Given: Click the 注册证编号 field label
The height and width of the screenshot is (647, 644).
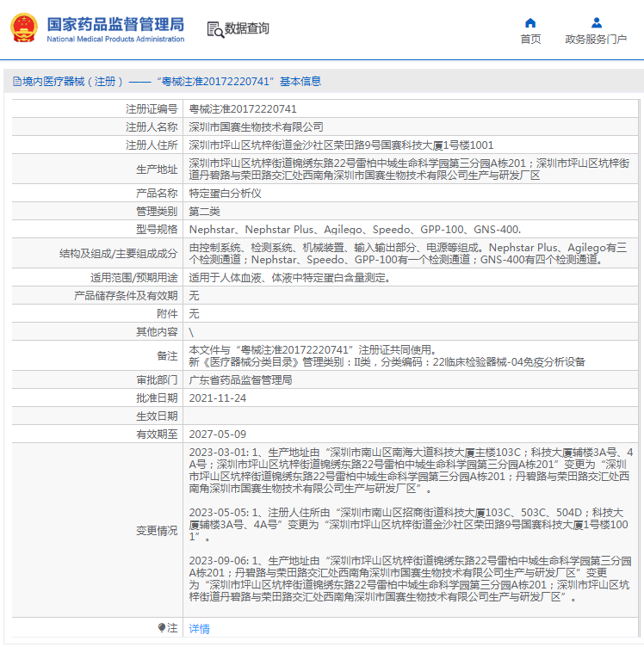Looking at the screenshot, I should [x=152, y=109].
